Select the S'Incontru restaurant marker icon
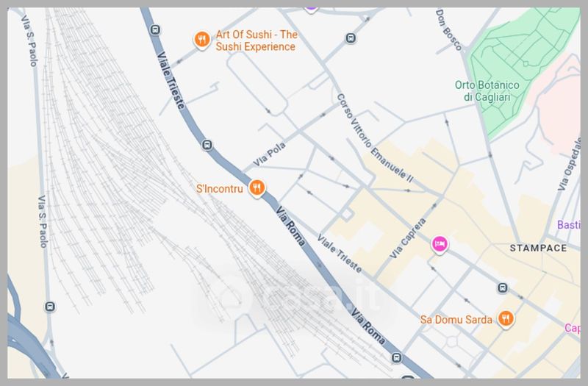Viewport: 588px width, 386px height. pos(257,187)
